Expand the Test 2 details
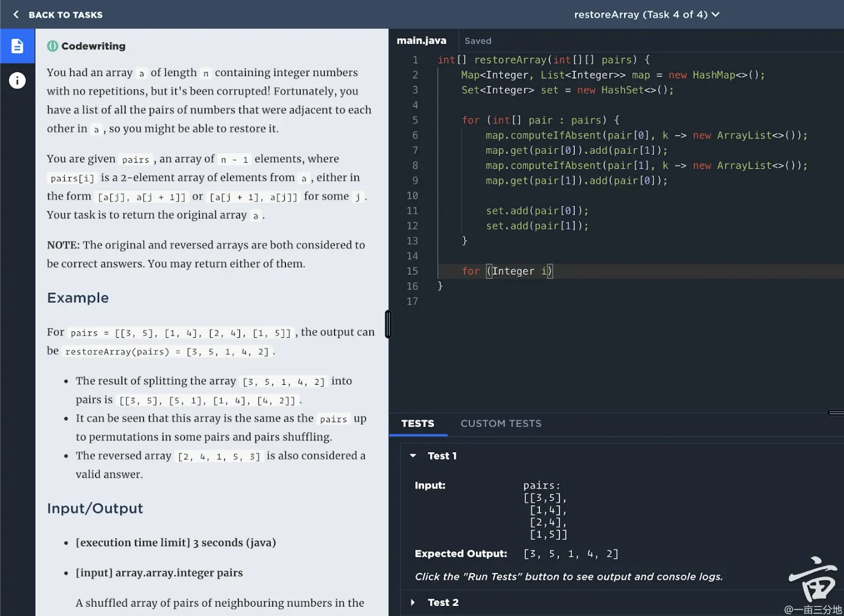 [x=413, y=602]
